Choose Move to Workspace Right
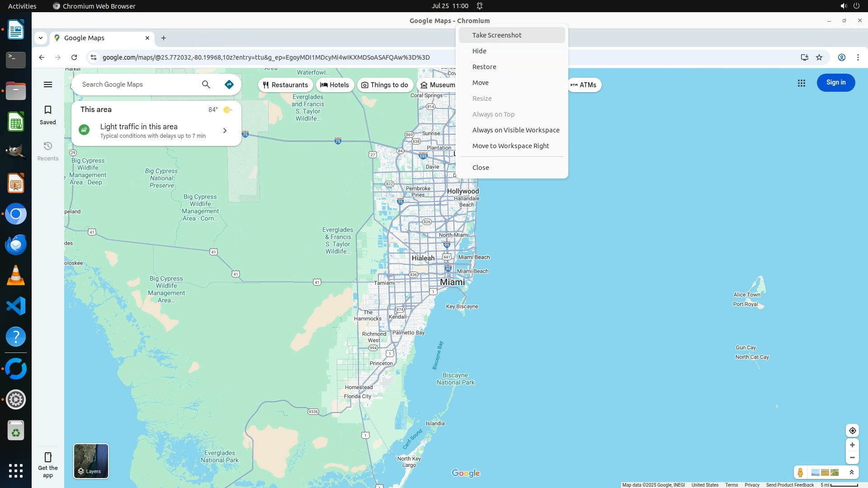 click(x=510, y=146)
